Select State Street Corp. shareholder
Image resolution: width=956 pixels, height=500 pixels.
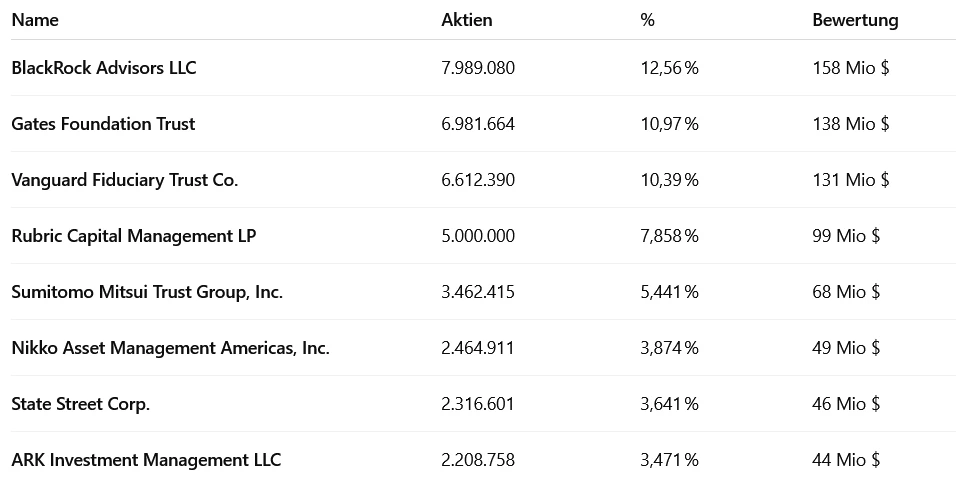pyautogui.click(x=80, y=404)
